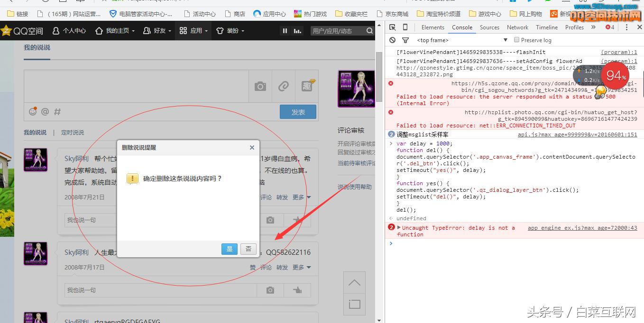Open the top frame context dropdown

tap(462, 40)
